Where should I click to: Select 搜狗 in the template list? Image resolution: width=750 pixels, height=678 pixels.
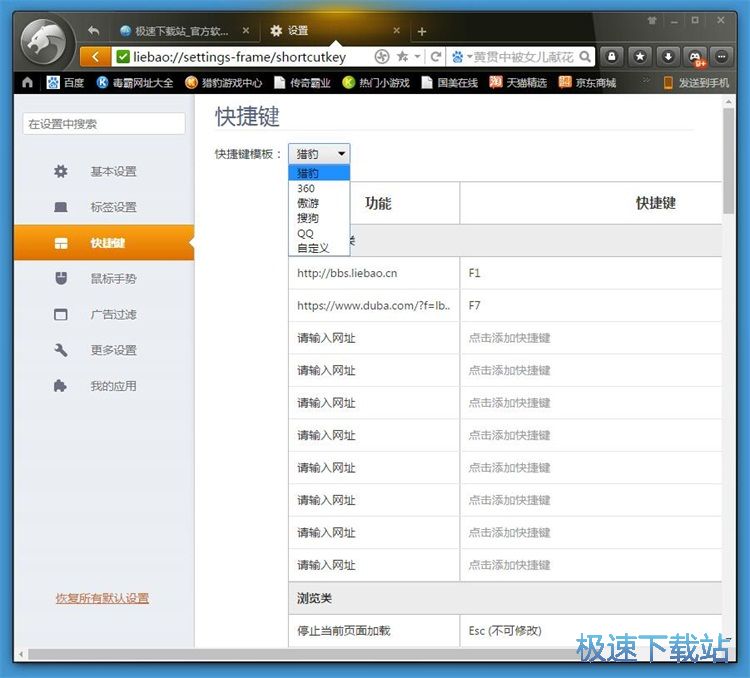click(319, 218)
